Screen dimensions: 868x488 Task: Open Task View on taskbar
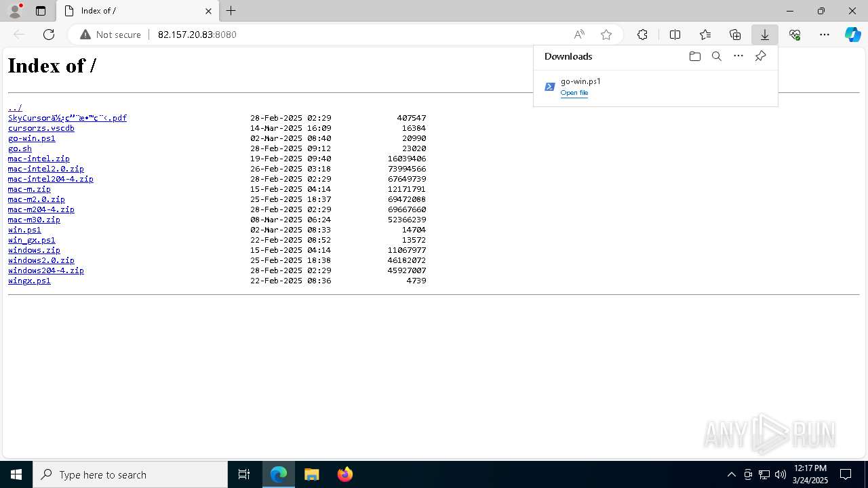244,474
